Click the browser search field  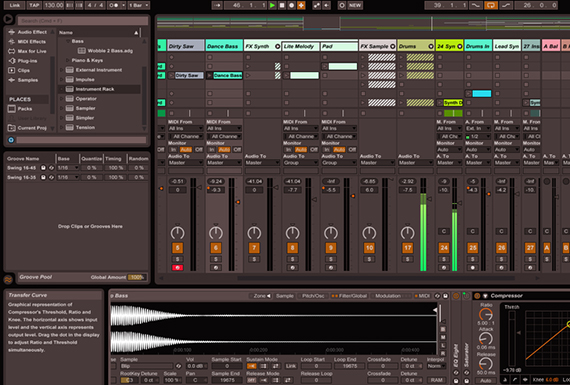[x=83, y=21]
